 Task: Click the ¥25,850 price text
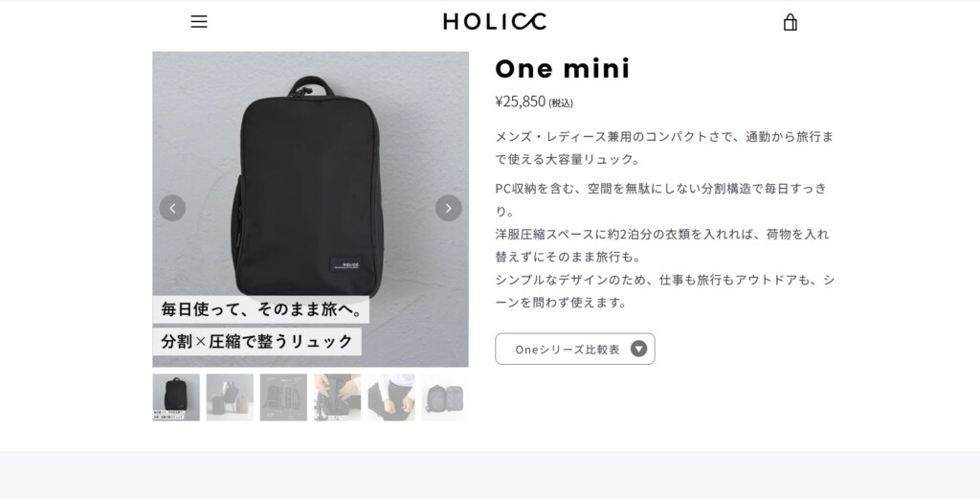(520, 102)
